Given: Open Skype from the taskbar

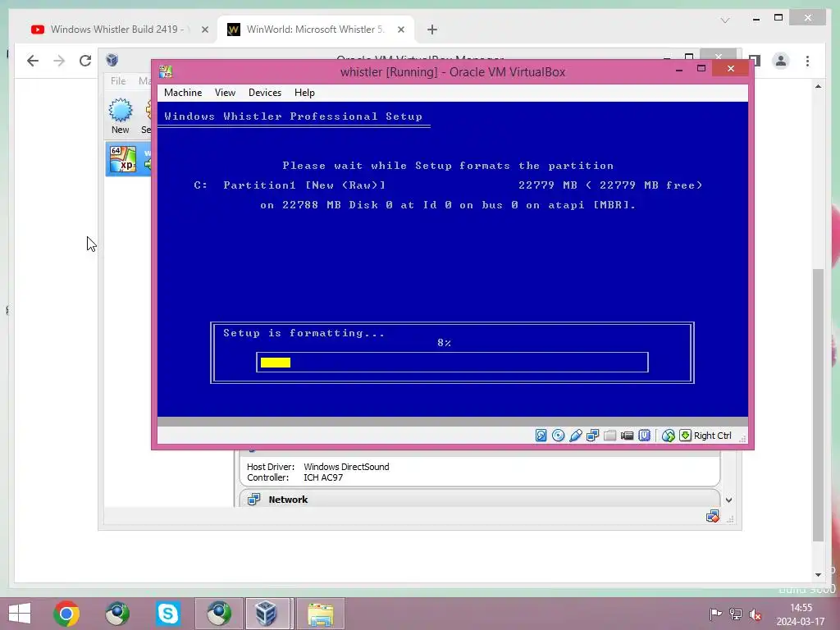Looking at the screenshot, I should tap(167, 614).
